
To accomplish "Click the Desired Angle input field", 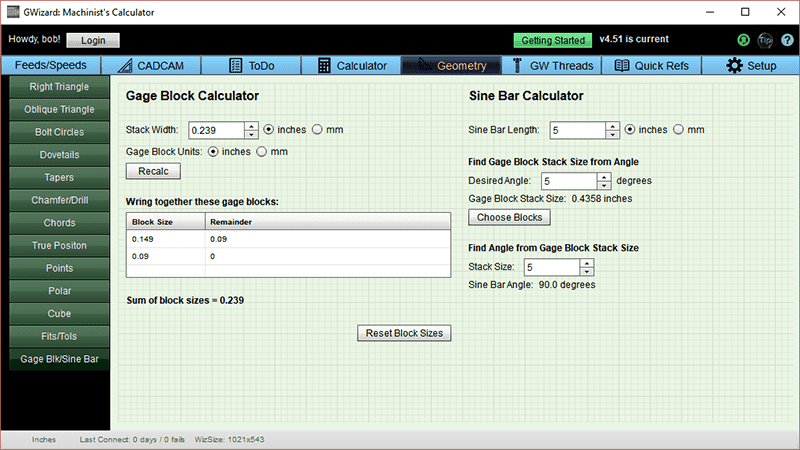I will click(x=569, y=181).
